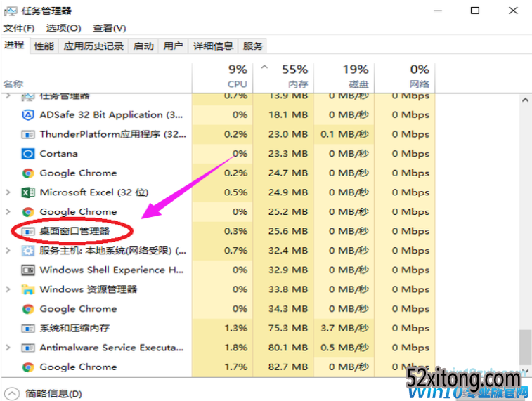Sort processes by the 网络 column
532x401 pixels.
tap(404, 78)
